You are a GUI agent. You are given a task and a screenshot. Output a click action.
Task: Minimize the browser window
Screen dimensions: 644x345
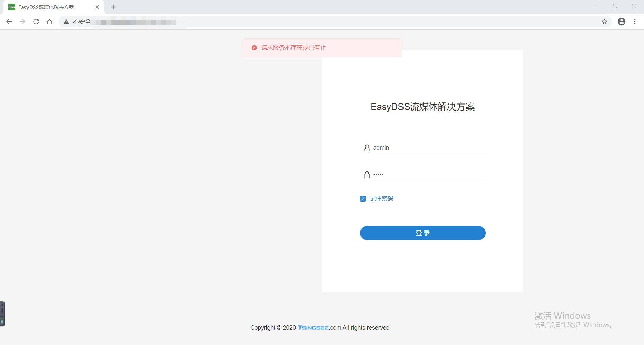pos(596,6)
